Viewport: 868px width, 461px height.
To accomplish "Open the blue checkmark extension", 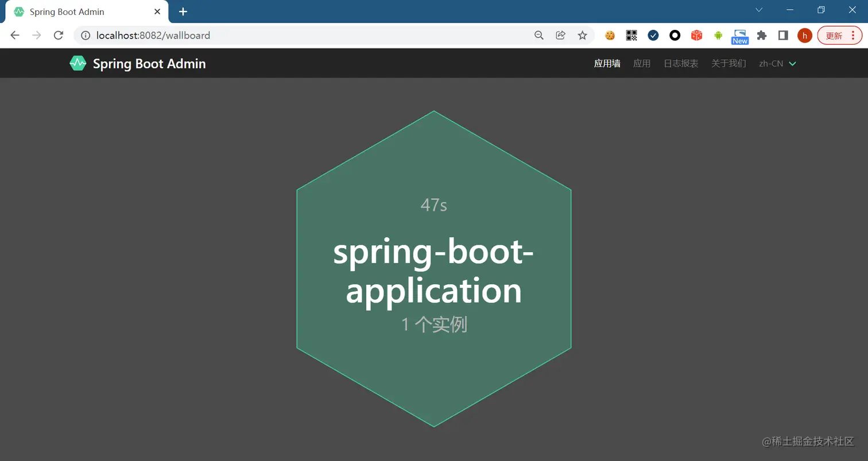I will click(653, 36).
